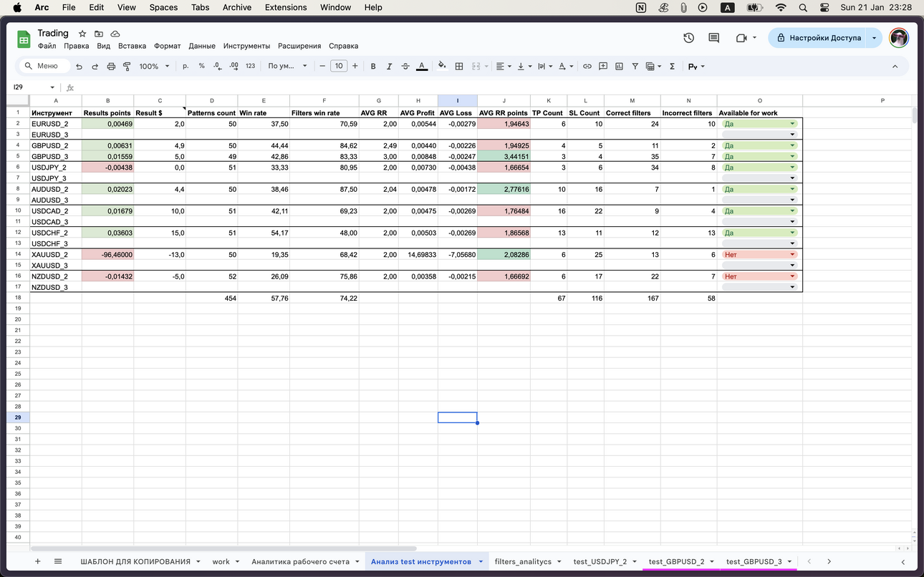Open text color picker

422,66
